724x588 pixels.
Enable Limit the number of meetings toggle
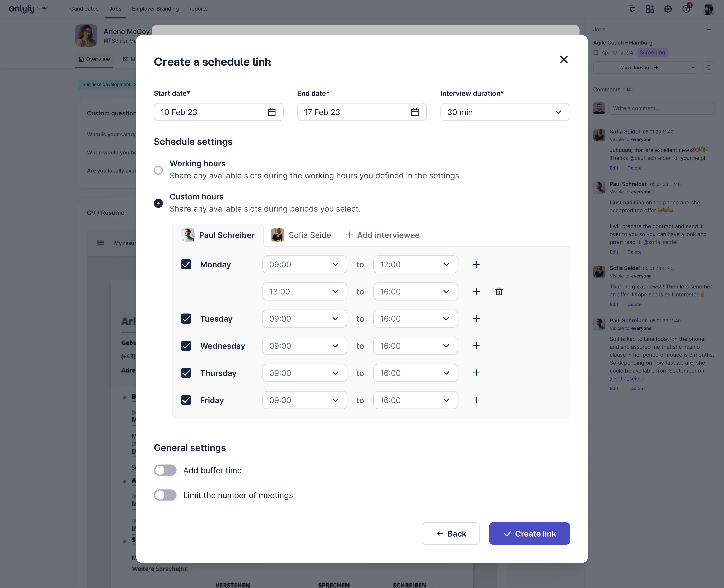coord(165,495)
